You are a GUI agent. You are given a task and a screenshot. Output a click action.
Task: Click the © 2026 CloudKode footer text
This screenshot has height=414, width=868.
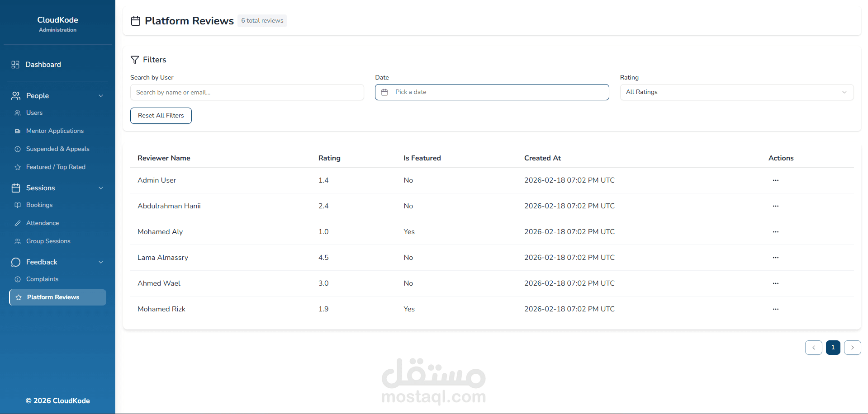[57, 401]
